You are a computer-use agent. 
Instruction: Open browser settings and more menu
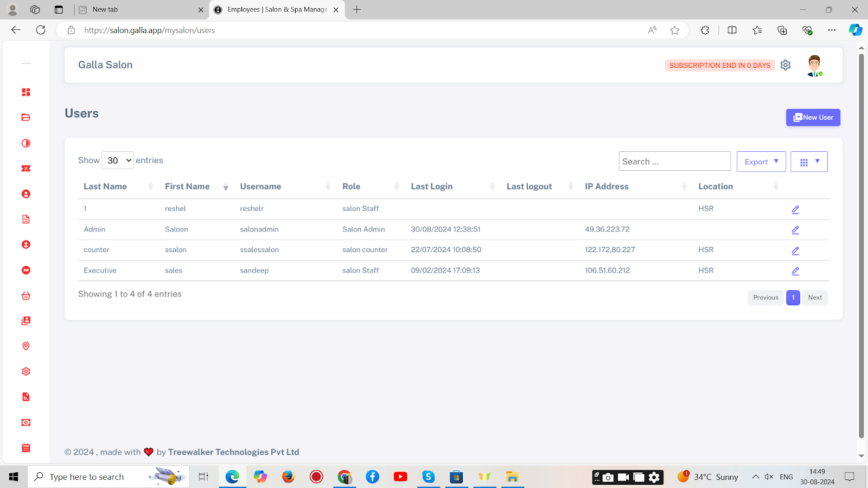pyautogui.click(x=832, y=30)
